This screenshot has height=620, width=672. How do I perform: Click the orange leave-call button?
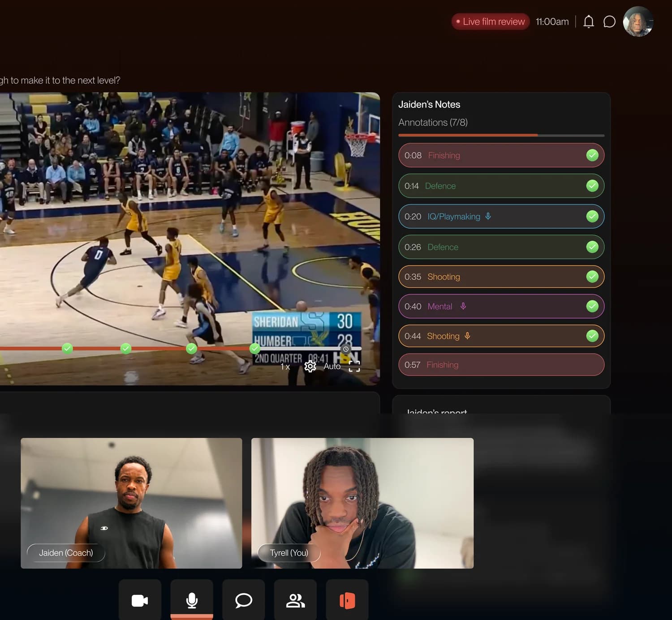347,600
